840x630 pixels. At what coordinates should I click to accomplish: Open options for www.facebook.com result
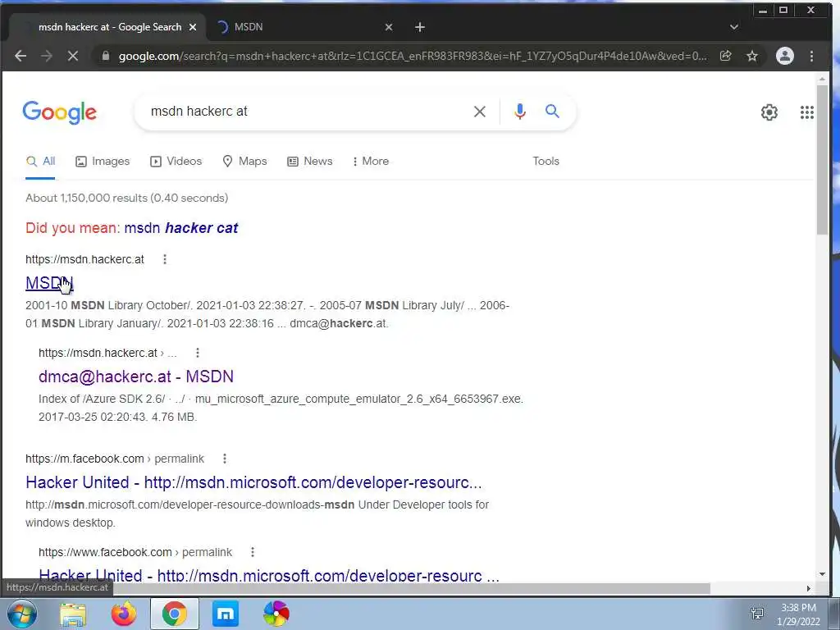tap(253, 552)
